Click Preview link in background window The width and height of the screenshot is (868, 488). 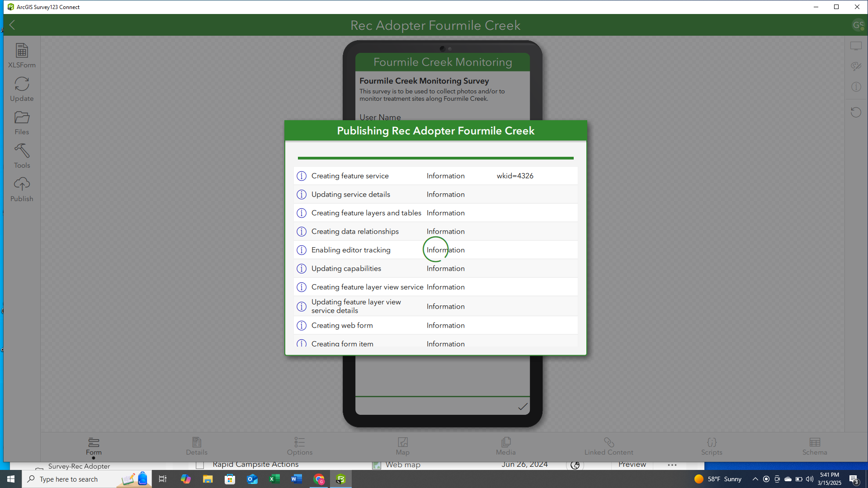[632, 465]
